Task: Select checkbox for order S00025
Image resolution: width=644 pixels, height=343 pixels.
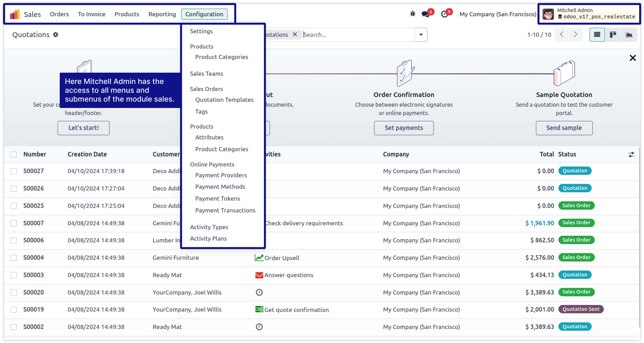Action: (14, 206)
